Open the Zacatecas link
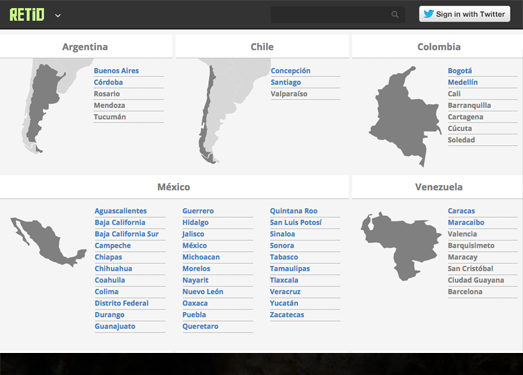The image size is (523, 375). 287,315
